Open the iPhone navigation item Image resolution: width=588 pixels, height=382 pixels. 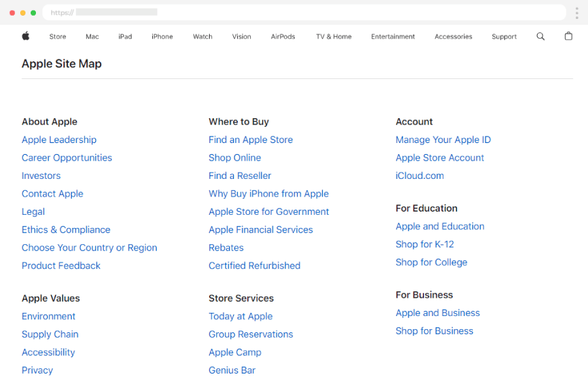click(162, 37)
